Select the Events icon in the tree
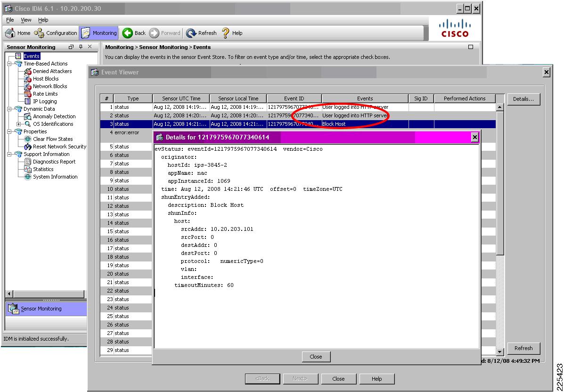 click(x=18, y=56)
